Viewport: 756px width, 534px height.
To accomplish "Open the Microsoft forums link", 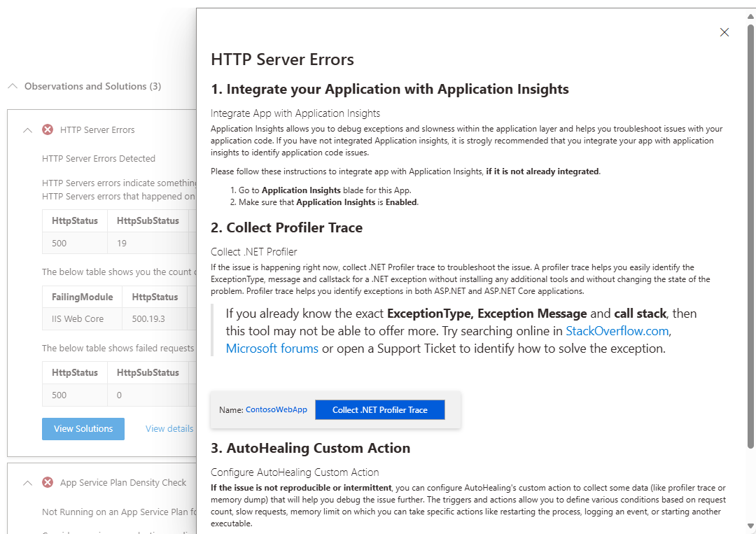I will click(x=272, y=349).
